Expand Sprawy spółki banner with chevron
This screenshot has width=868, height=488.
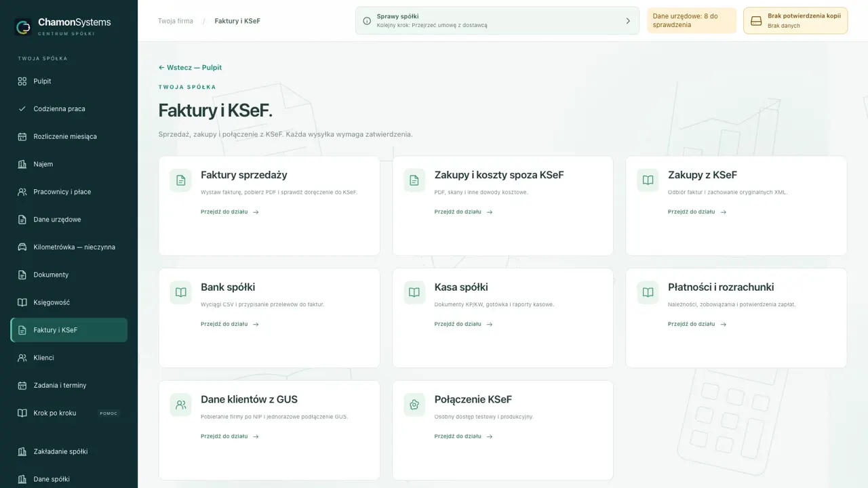coord(627,21)
